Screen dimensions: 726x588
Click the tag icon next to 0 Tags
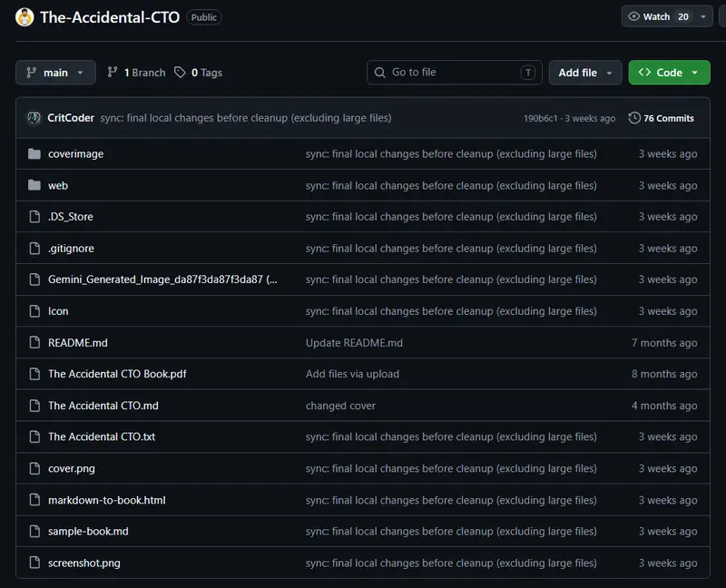coord(180,73)
